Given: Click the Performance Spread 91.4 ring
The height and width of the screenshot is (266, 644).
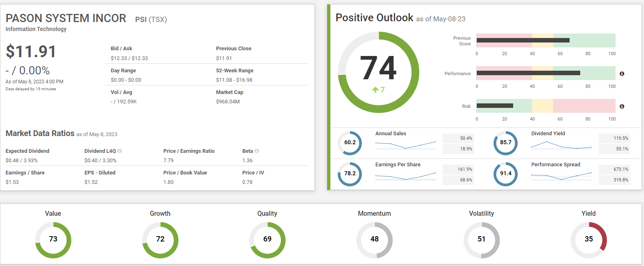Looking at the screenshot, I should pos(506,174).
